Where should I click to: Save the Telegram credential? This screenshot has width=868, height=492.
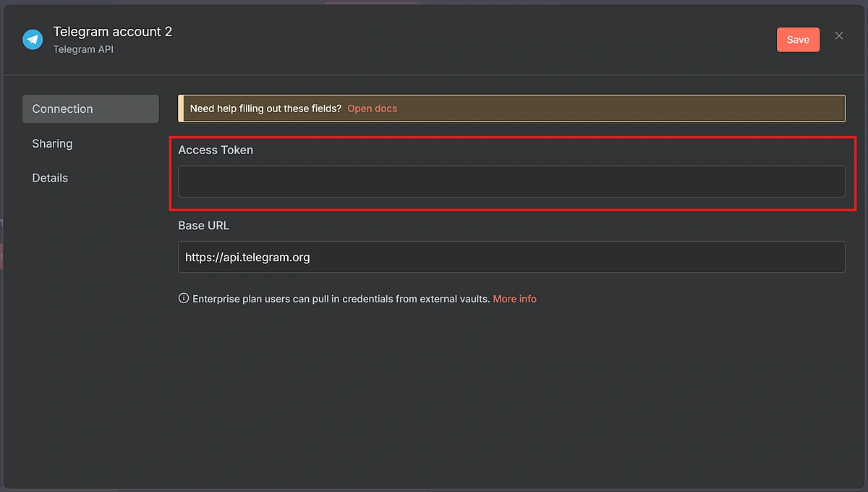798,40
